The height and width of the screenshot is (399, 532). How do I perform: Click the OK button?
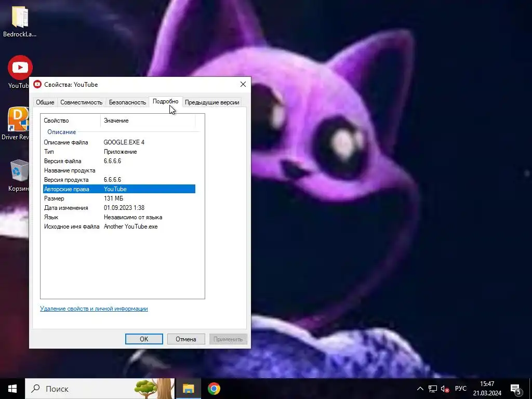pos(144,339)
